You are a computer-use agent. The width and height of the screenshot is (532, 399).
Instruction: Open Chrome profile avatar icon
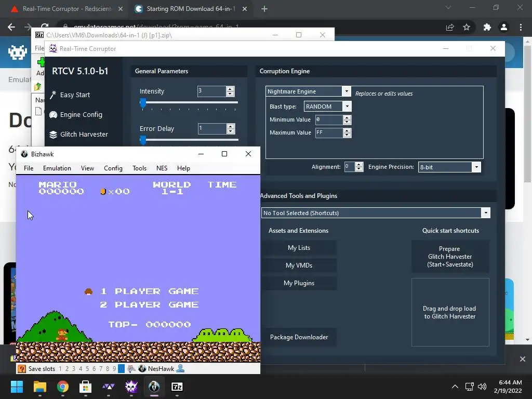click(504, 27)
